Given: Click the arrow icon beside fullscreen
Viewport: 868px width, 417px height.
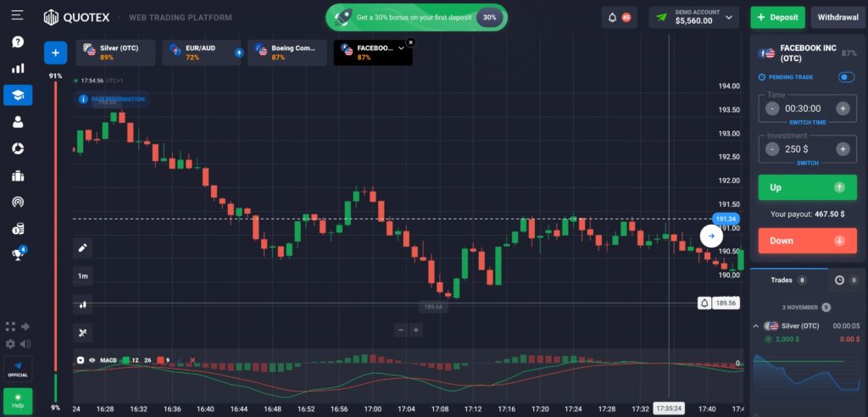Looking at the screenshot, I should pyautogui.click(x=25, y=326).
